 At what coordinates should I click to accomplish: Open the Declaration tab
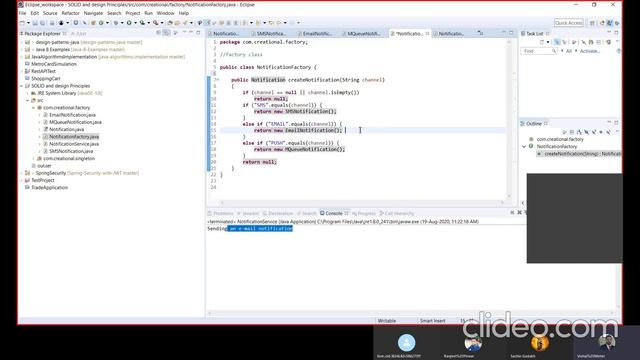[278, 213]
